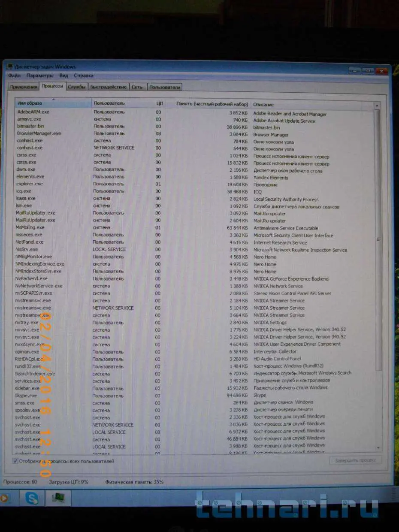Select the RtHDVCpl.exe process

coord(194,359)
